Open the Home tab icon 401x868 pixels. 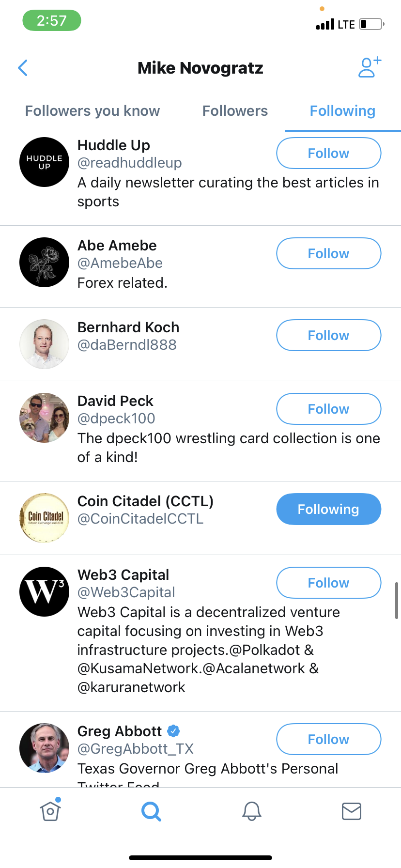click(x=50, y=810)
